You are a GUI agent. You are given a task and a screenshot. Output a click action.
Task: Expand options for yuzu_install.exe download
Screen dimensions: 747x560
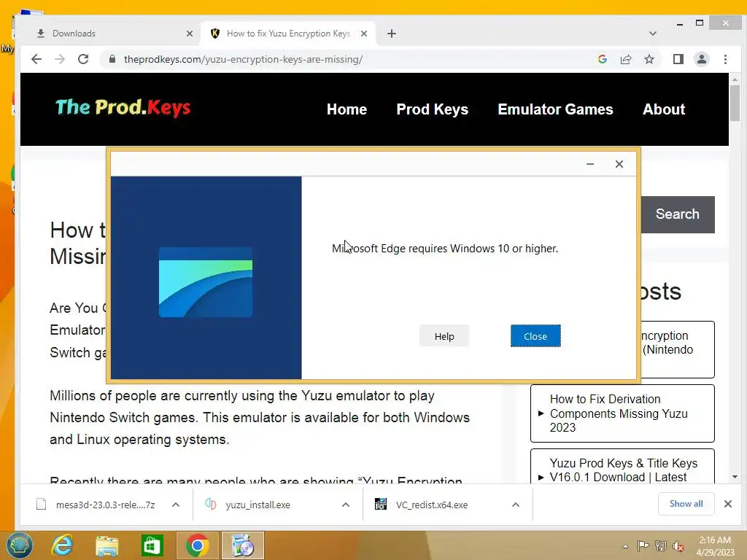coord(346,505)
